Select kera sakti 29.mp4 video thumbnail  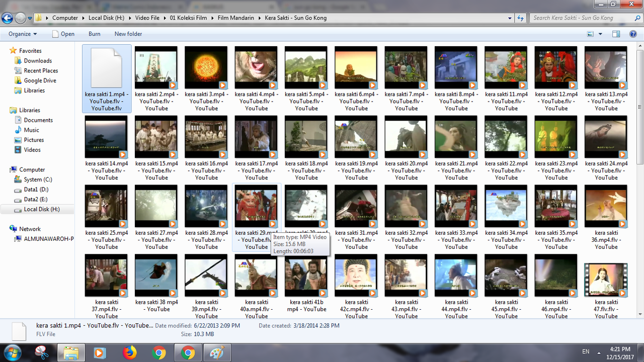coord(256,206)
